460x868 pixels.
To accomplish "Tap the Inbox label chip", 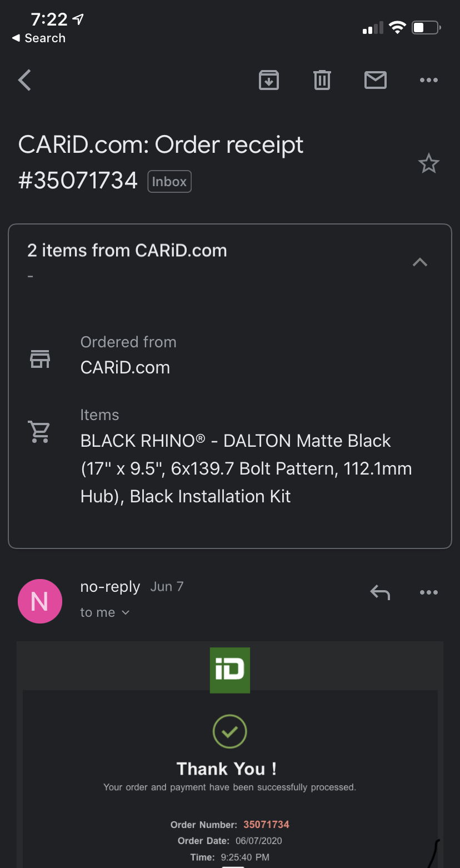I will pos(169,181).
